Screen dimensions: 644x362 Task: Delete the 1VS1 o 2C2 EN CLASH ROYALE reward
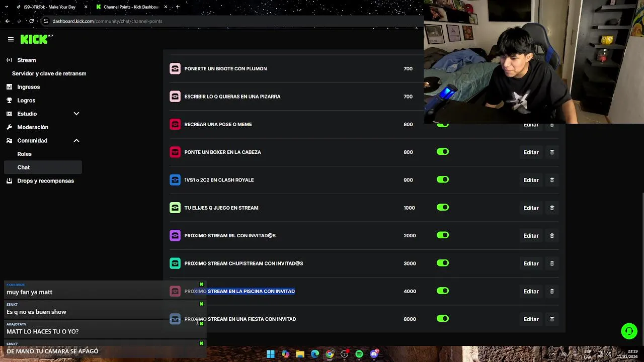[x=552, y=180]
